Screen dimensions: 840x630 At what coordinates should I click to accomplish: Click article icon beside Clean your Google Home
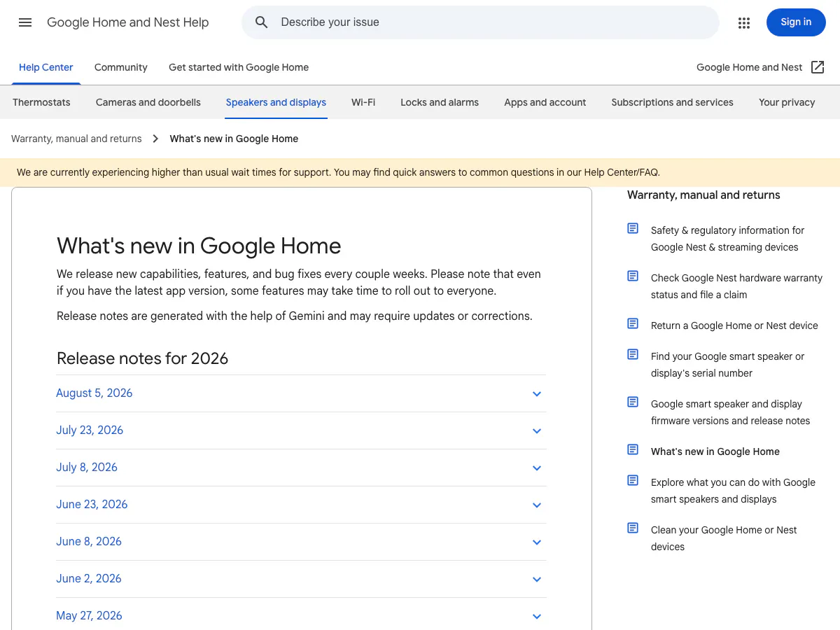coord(633,528)
